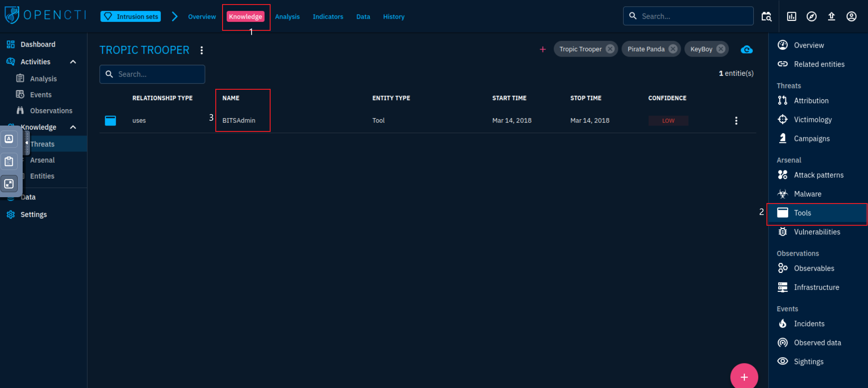The width and height of the screenshot is (868, 388).
Task: Open Sightings in right panel
Action: pyautogui.click(x=818, y=361)
